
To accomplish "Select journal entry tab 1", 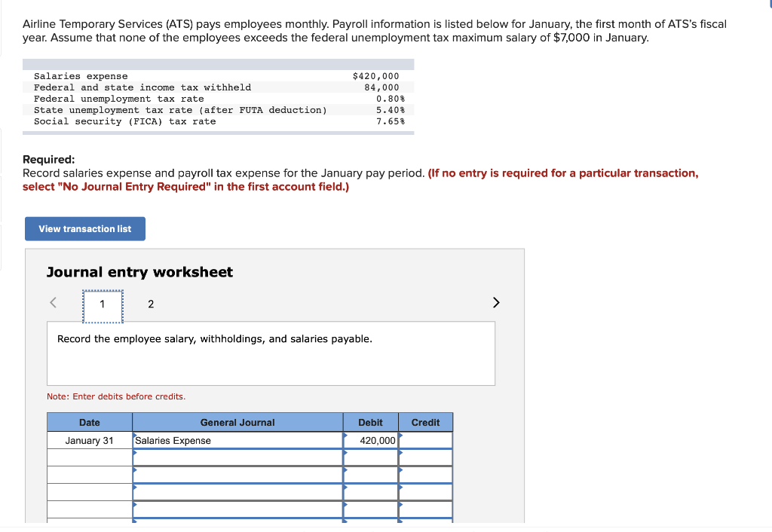I will tap(103, 304).
